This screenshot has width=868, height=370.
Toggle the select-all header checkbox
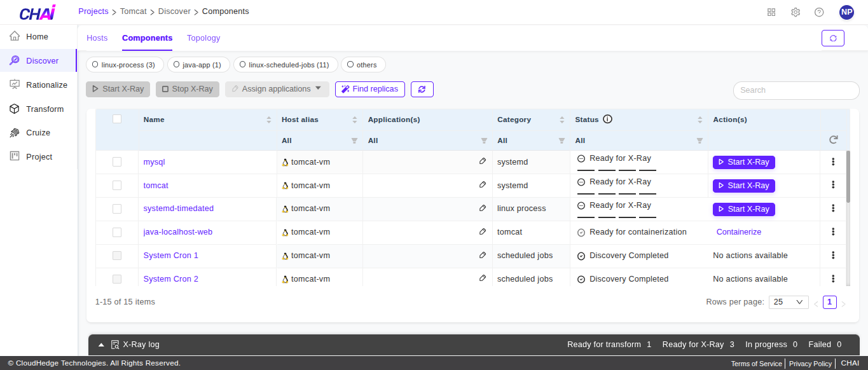pyautogui.click(x=117, y=119)
